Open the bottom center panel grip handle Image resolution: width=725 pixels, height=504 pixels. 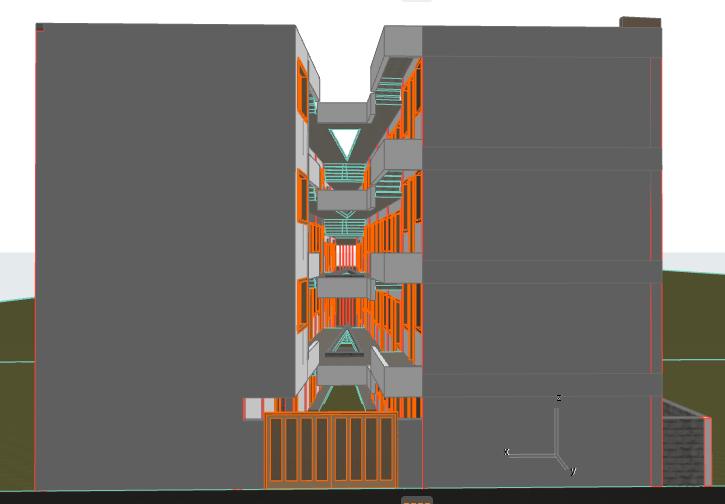point(417,499)
